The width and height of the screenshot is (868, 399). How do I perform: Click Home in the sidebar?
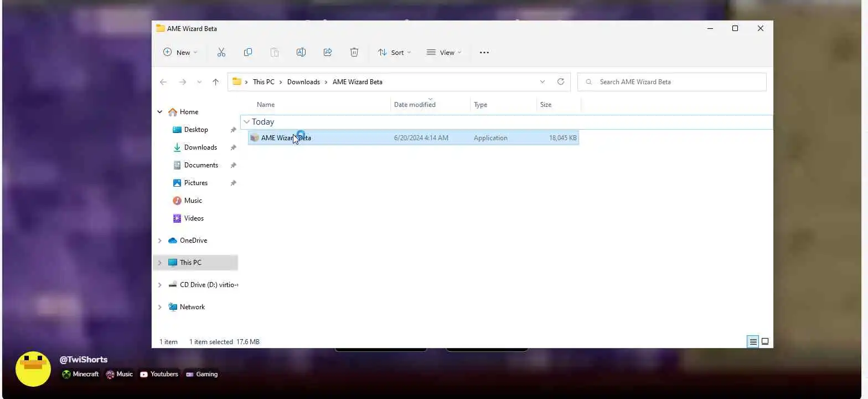pyautogui.click(x=189, y=112)
